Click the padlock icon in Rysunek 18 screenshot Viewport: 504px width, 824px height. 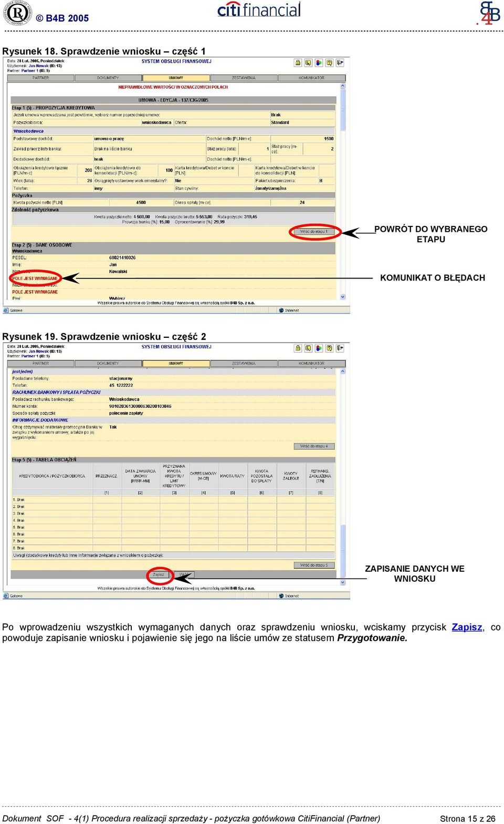[x=298, y=63]
